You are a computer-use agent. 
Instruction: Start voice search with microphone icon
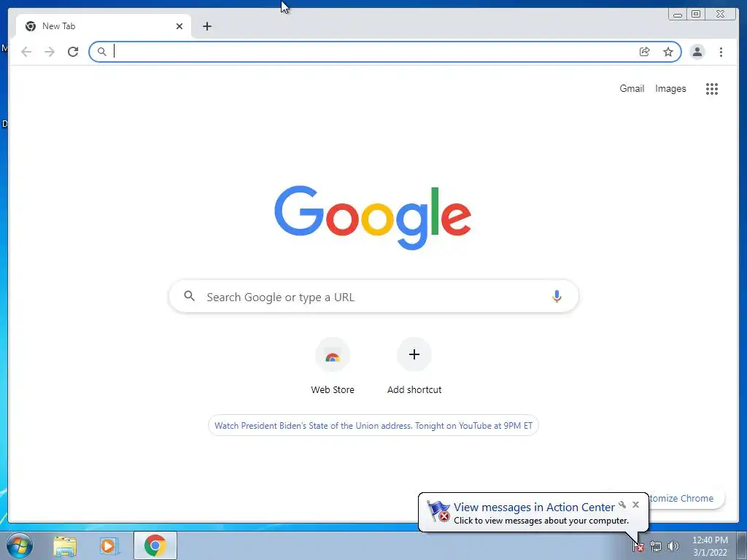coord(557,297)
